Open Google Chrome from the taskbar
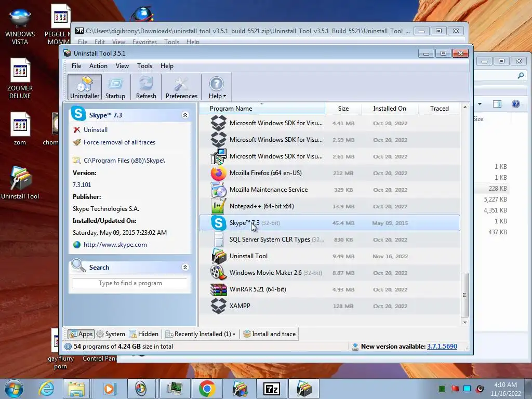Screen dimensions: 532x399 207,389
